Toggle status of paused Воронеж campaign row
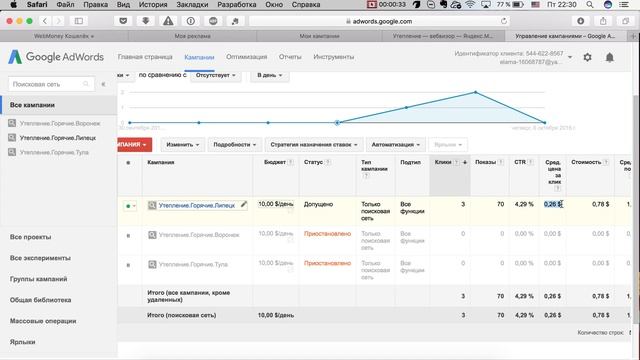 click(128, 236)
